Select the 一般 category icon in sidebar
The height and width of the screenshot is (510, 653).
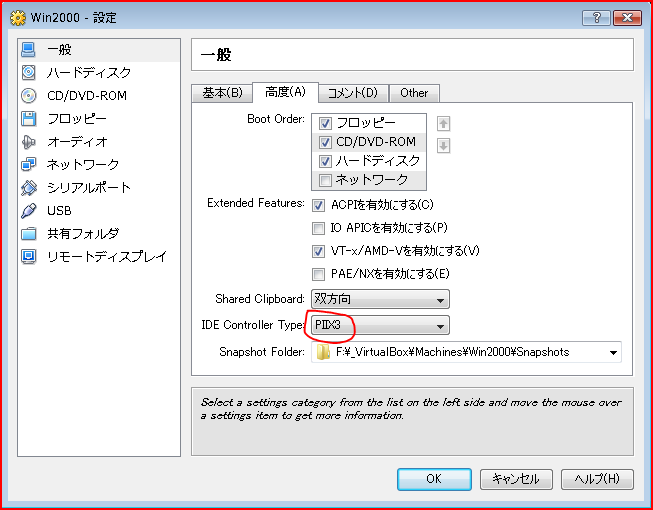pos(28,50)
